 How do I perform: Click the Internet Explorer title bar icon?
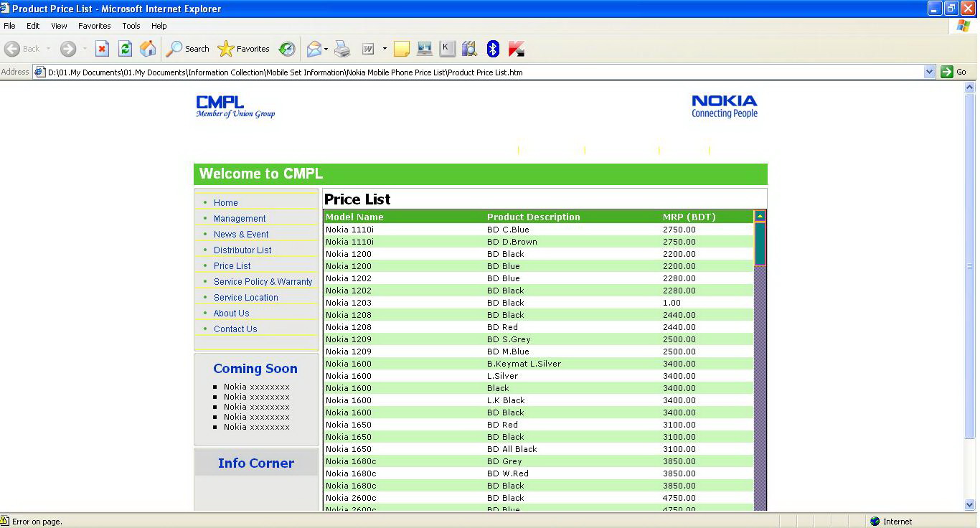pos(5,9)
